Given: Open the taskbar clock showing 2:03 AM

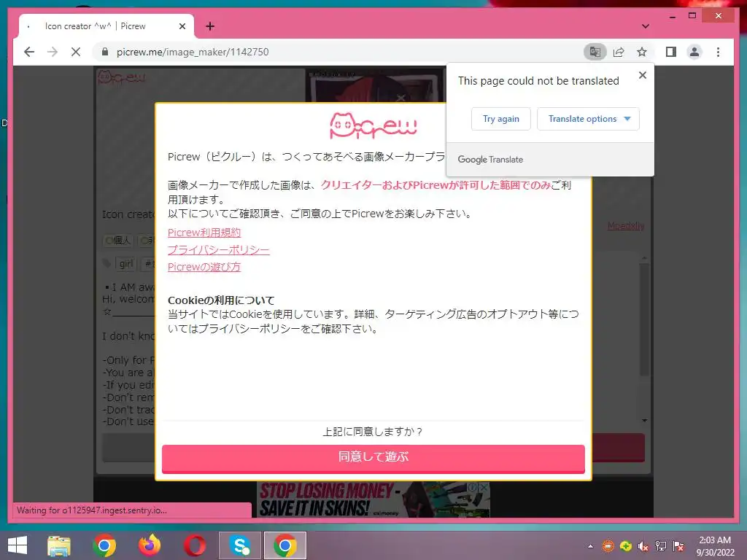Looking at the screenshot, I should 715,545.
